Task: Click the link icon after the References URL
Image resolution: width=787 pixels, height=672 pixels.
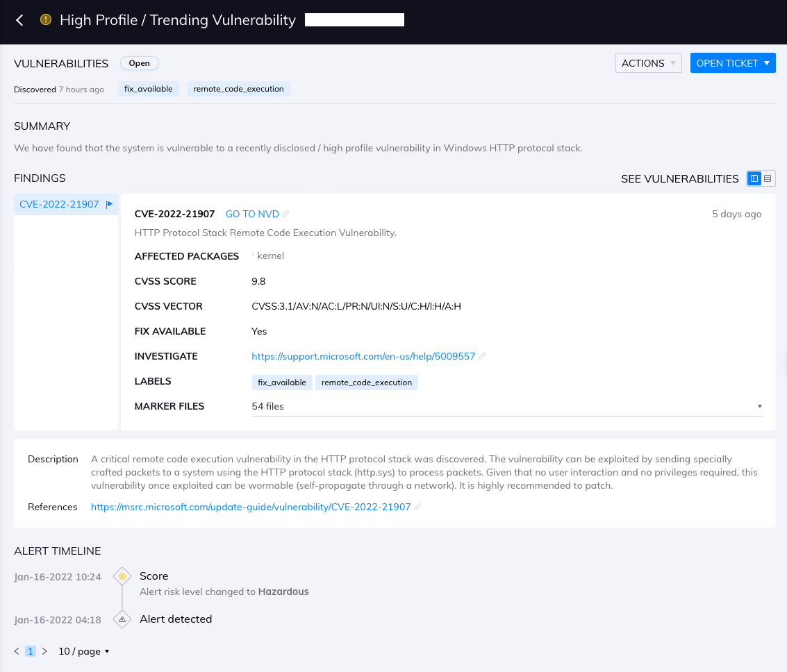Action: [417, 507]
